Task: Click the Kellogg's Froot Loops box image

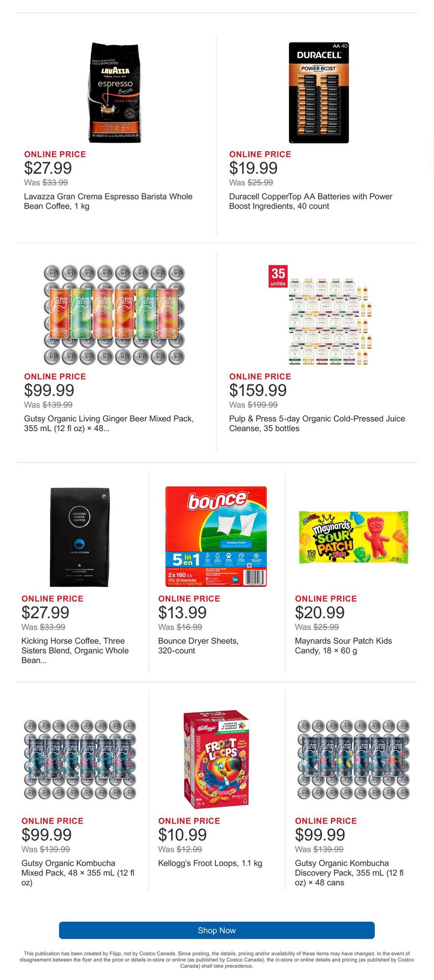Action: point(216,759)
